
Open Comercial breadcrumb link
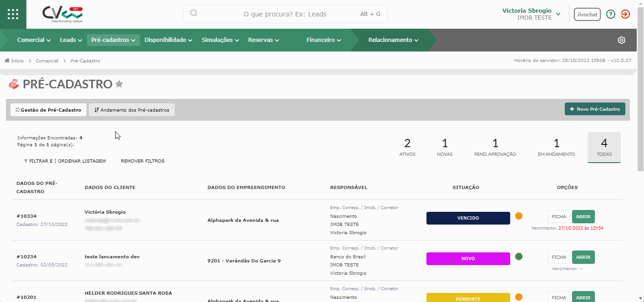tap(47, 61)
